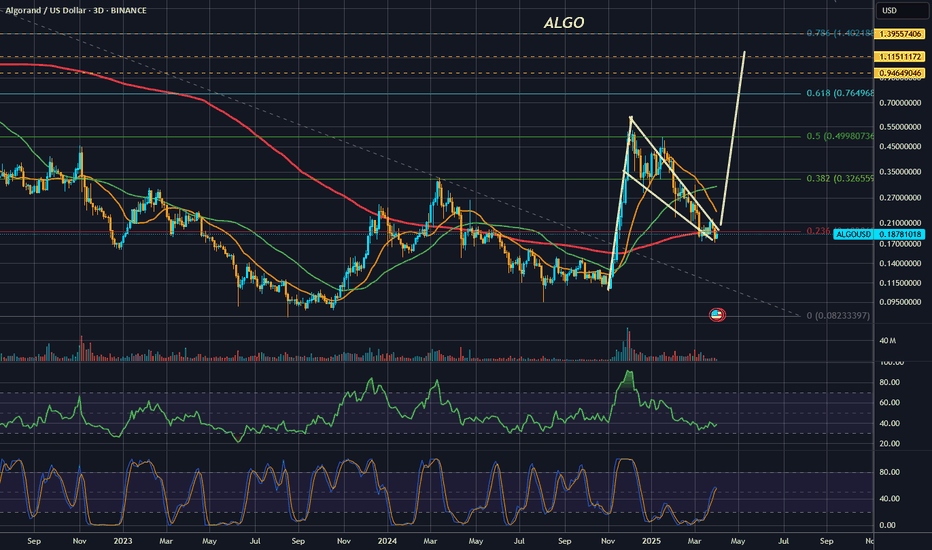932x550 pixels.
Task: Click the 0.09500000 price axis value
Action: click(900, 302)
